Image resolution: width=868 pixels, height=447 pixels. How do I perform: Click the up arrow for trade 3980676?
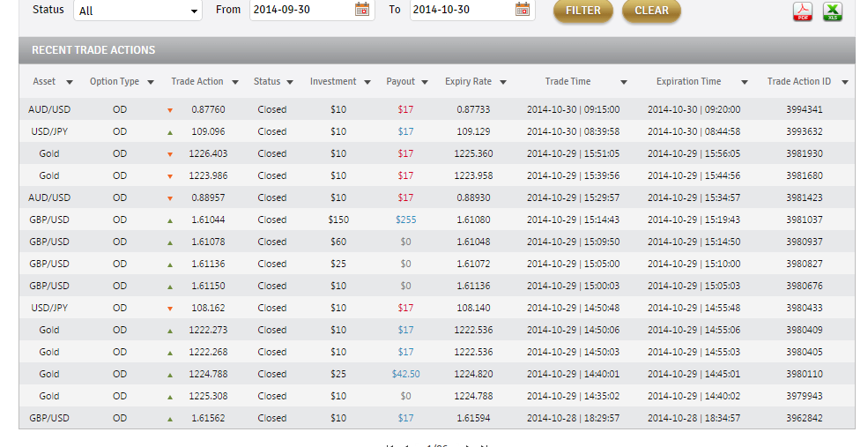point(170,287)
